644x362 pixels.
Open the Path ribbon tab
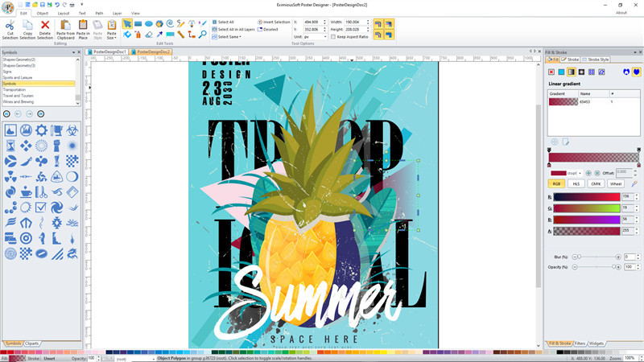[x=99, y=13]
